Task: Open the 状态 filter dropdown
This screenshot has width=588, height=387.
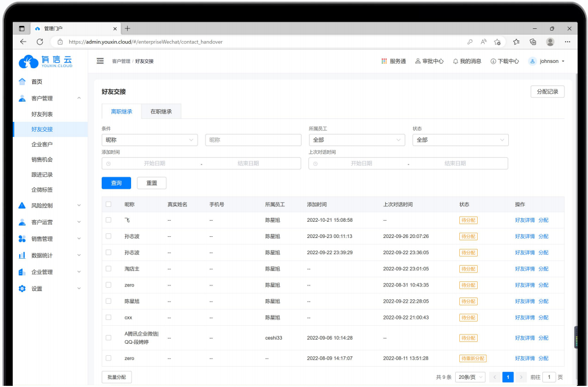Action: tap(460, 140)
